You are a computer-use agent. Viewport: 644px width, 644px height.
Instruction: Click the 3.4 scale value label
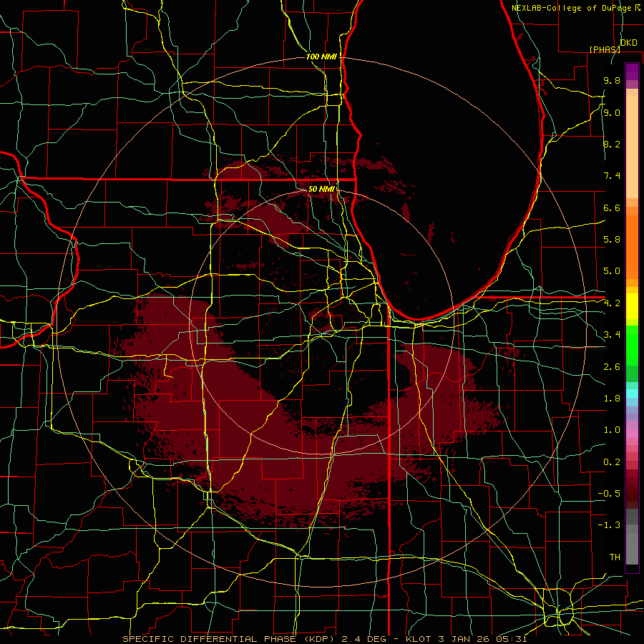coord(612,334)
